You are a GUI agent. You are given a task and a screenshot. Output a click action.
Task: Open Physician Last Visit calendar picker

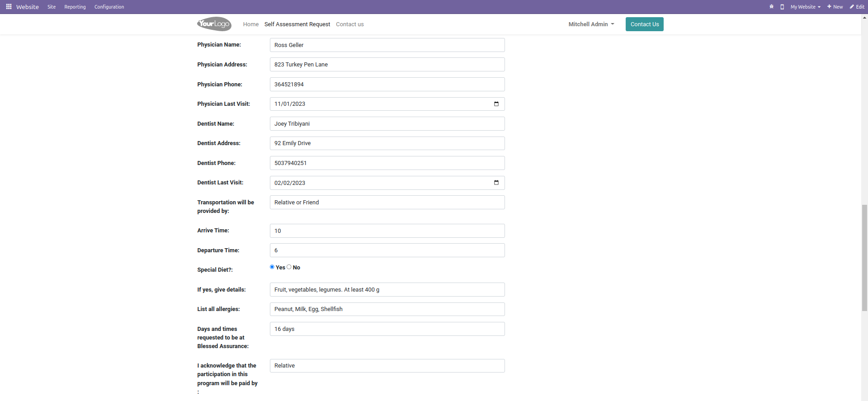pyautogui.click(x=496, y=104)
